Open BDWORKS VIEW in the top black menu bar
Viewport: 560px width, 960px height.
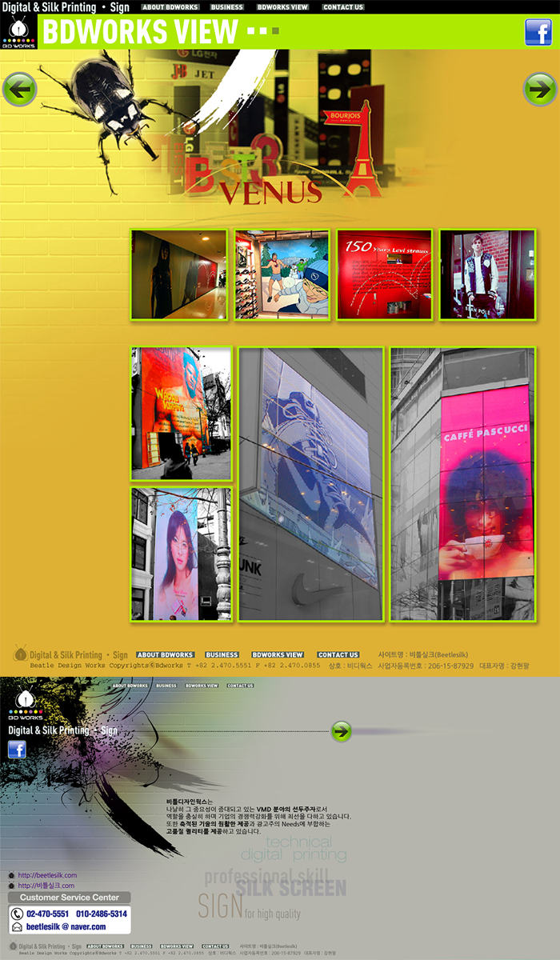tap(282, 7)
